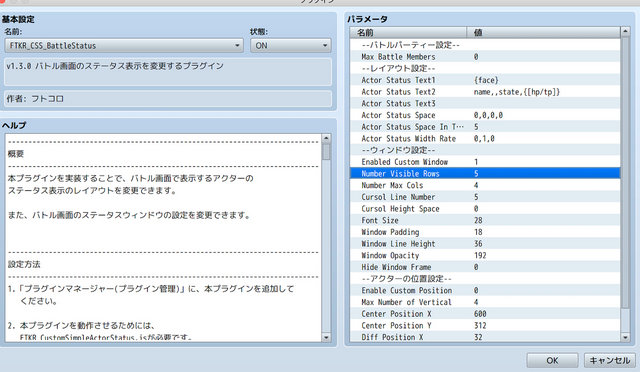
Task: Select the Cursol Line Number row
Action: [485, 197]
